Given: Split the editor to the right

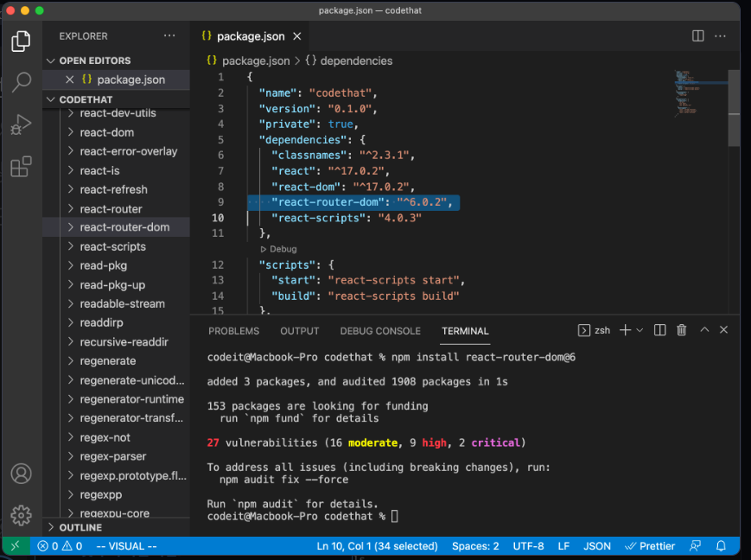Looking at the screenshot, I should [697, 36].
